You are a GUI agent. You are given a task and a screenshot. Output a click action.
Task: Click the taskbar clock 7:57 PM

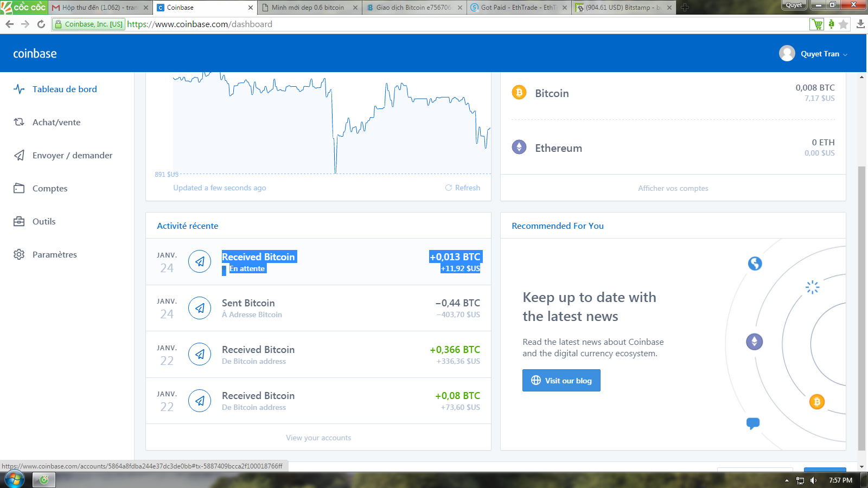click(840, 480)
